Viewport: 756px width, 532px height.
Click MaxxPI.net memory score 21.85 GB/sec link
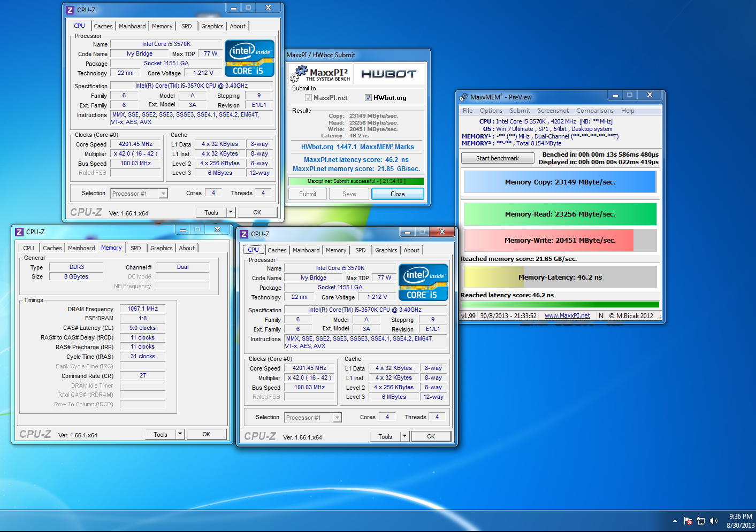click(x=356, y=169)
